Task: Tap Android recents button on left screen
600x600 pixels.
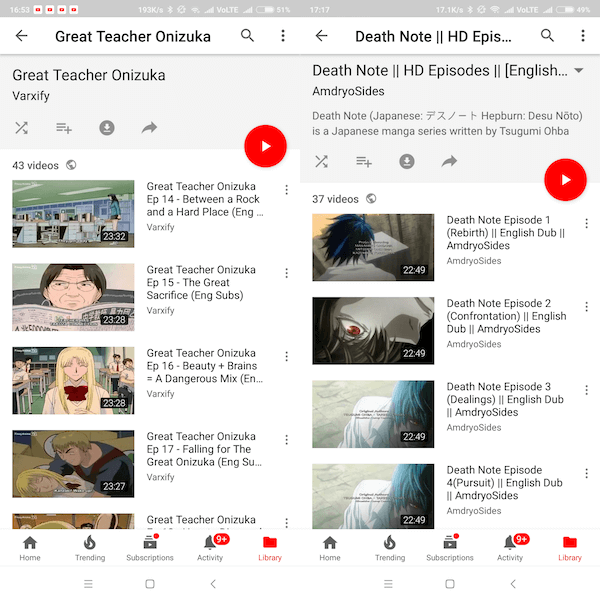Action: click(88, 584)
